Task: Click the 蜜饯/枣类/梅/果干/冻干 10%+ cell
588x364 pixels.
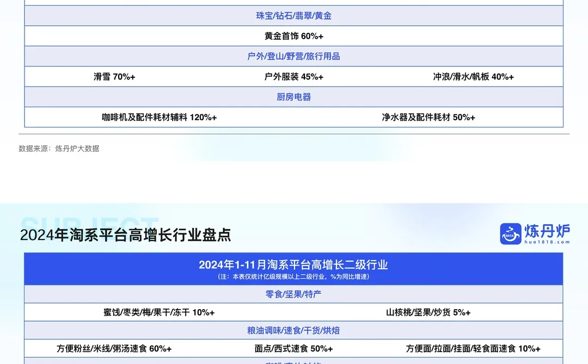Action: click(x=159, y=312)
